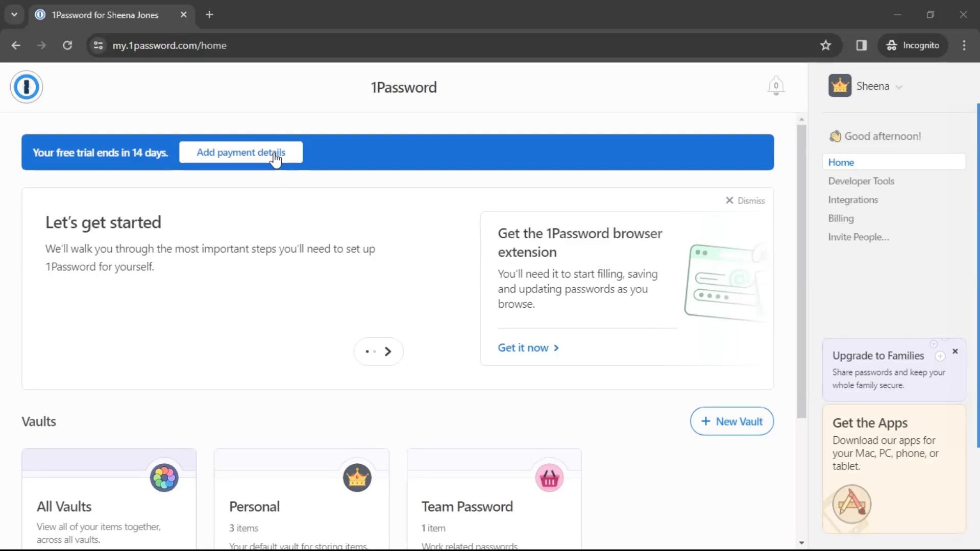
Task: Click the Add payment details button
Action: [240, 152]
